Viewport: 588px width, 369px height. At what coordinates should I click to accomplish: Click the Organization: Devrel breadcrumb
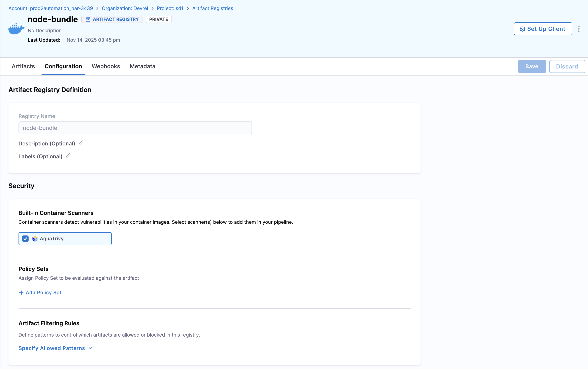pyautogui.click(x=125, y=8)
